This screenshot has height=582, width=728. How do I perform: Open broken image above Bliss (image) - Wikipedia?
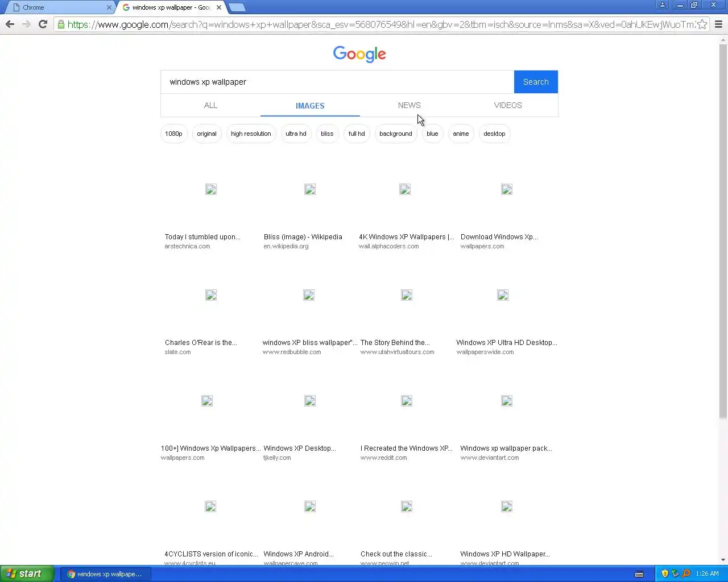click(x=310, y=189)
